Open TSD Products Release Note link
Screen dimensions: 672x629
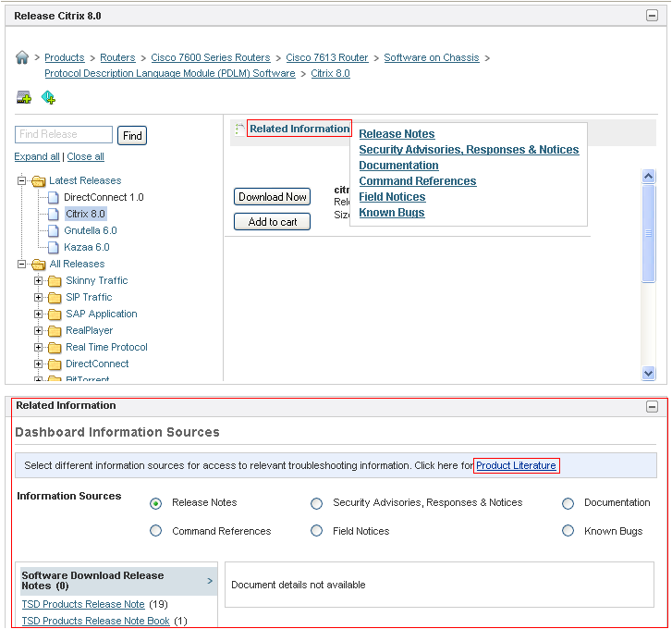pos(83,604)
